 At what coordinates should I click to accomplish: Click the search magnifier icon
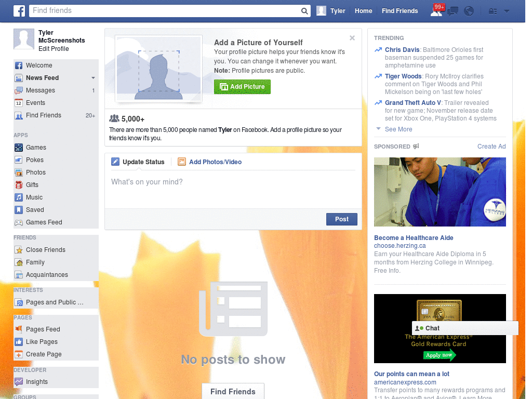point(304,11)
